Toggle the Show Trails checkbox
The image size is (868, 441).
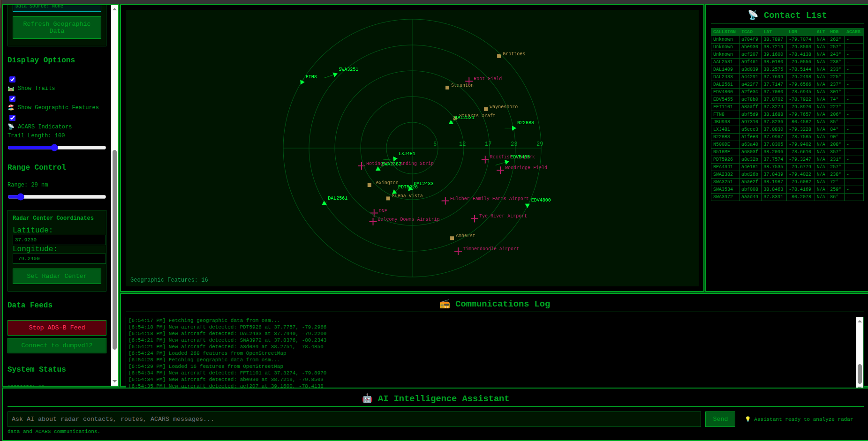coord(13,80)
